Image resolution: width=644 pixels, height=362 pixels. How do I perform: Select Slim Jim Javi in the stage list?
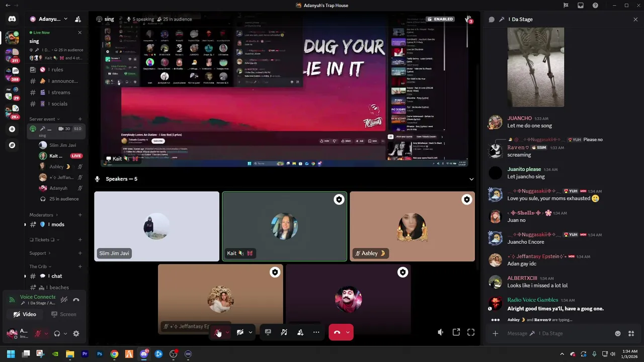[60, 145]
